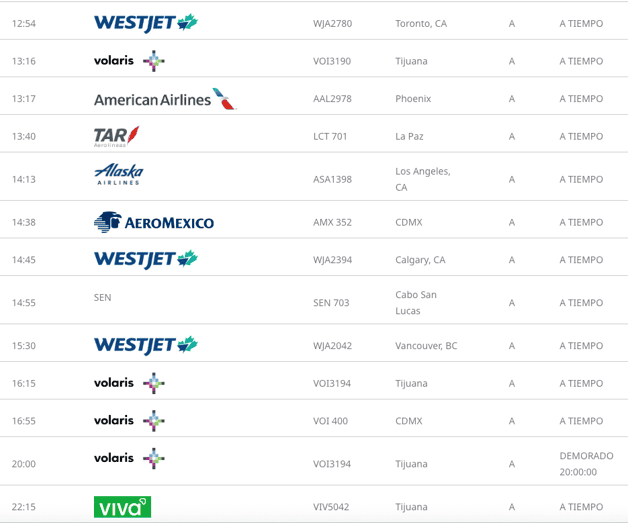This screenshot has height=523, width=628.
Task: Click the Cabo San Lucas destination
Action: [416, 302]
